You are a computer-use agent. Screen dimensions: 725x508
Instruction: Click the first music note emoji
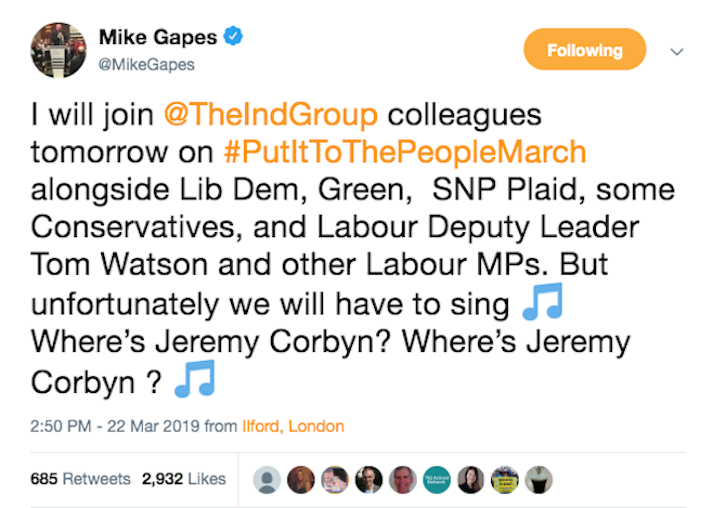542,304
